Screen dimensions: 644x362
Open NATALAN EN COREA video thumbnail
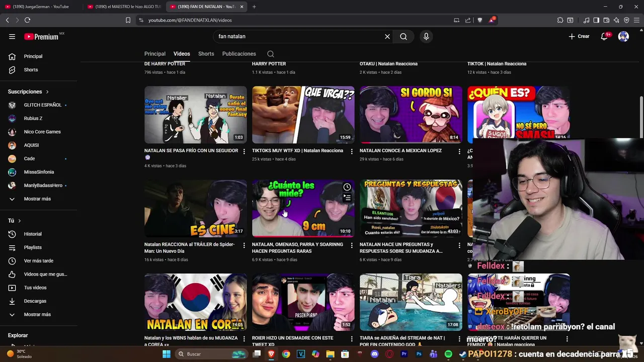click(196, 302)
